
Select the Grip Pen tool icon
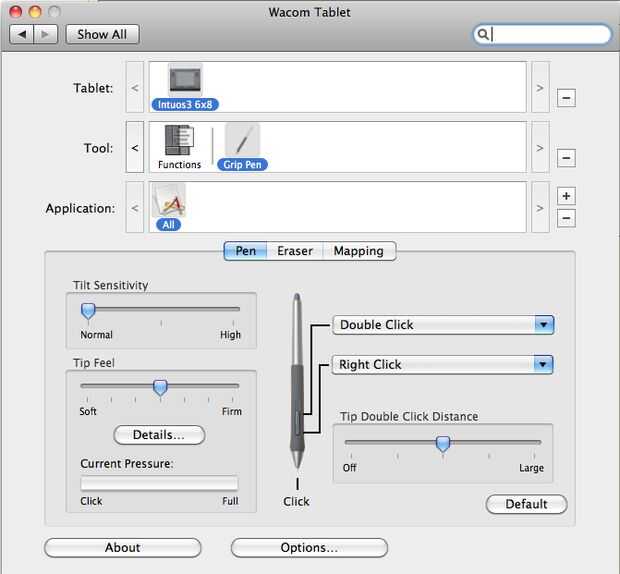(242, 140)
